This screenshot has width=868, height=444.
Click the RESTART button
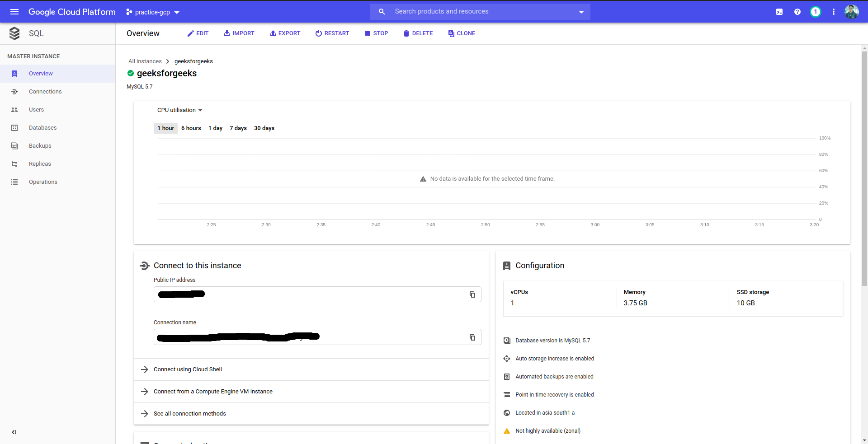(x=332, y=33)
